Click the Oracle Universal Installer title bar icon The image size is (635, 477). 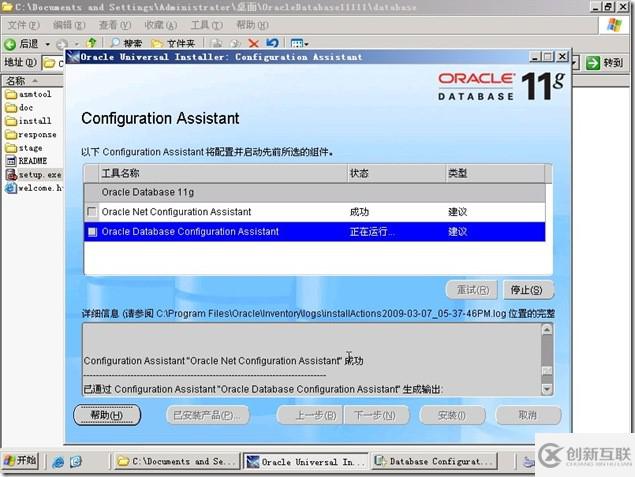73,57
